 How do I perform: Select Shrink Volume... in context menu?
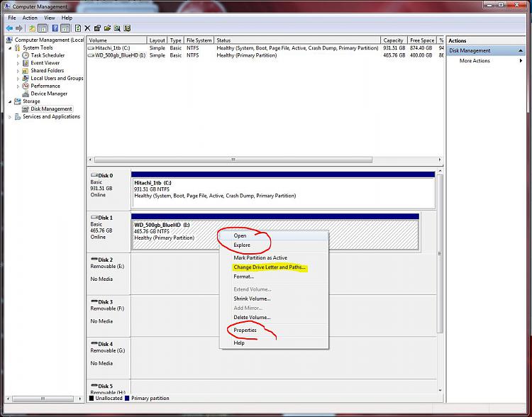click(274, 299)
